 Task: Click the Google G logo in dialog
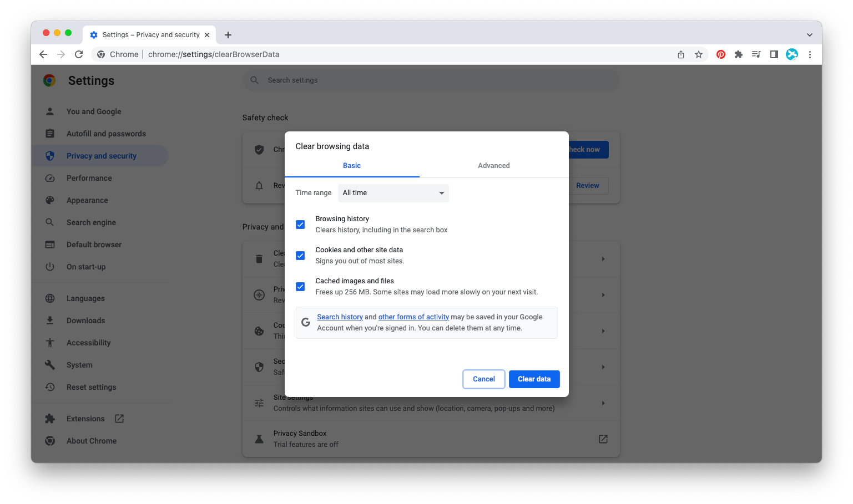click(x=306, y=322)
